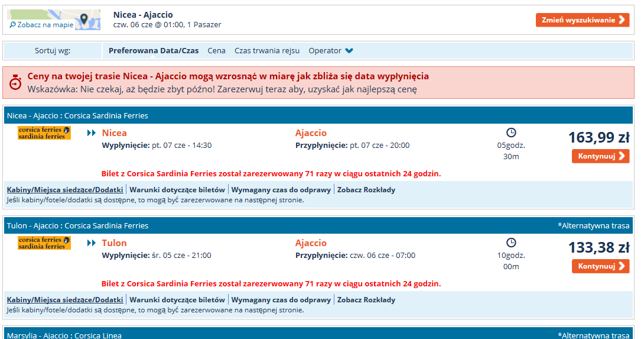Expand the Operator sort dropdown arrow

click(x=349, y=51)
